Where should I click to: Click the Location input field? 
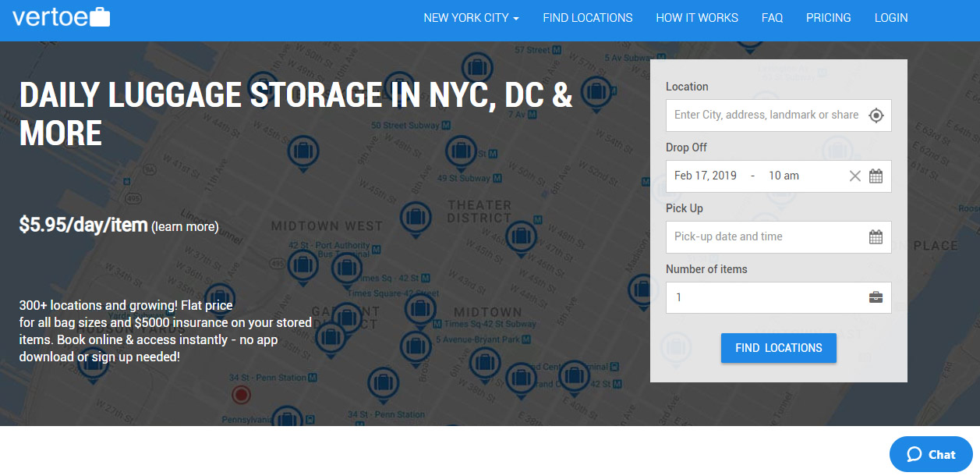(x=778, y=115)
